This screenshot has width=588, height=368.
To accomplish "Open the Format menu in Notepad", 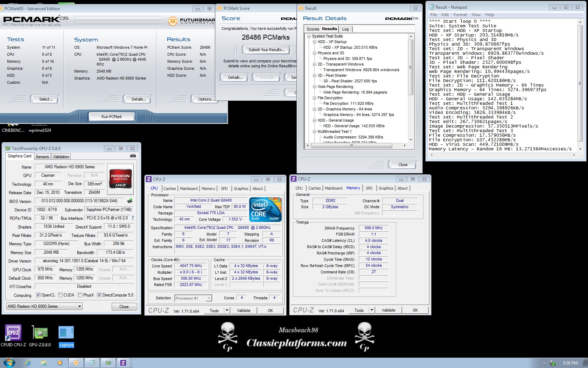I will (460, 15).
